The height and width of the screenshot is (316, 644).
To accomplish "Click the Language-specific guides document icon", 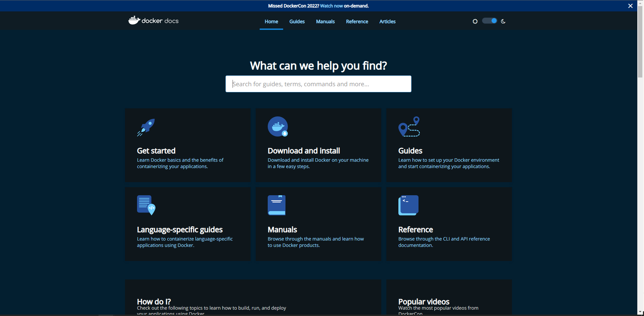I will (x=146, y=205).
